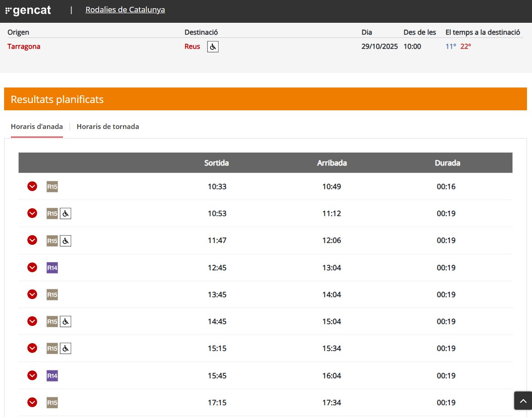
Task: Expand the 10:53 departure details
Action: 32,213
